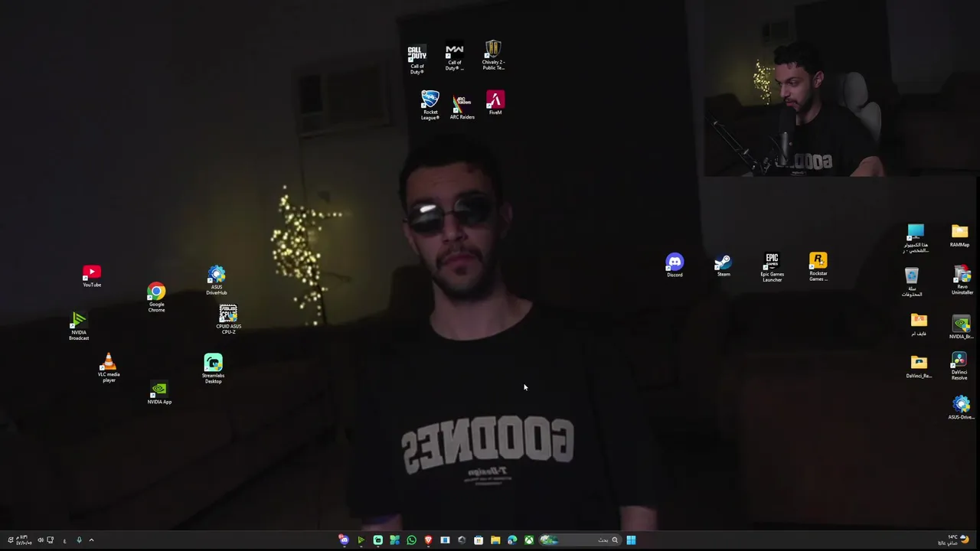The height and width of the screenshot is (551, 980).
Task: Open ASUS DriverHub on the desktop
Action: click(217, 281)
